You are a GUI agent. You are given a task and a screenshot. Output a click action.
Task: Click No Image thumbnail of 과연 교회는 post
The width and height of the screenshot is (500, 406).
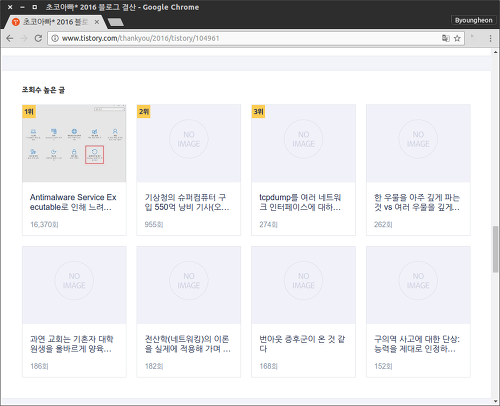74,285
